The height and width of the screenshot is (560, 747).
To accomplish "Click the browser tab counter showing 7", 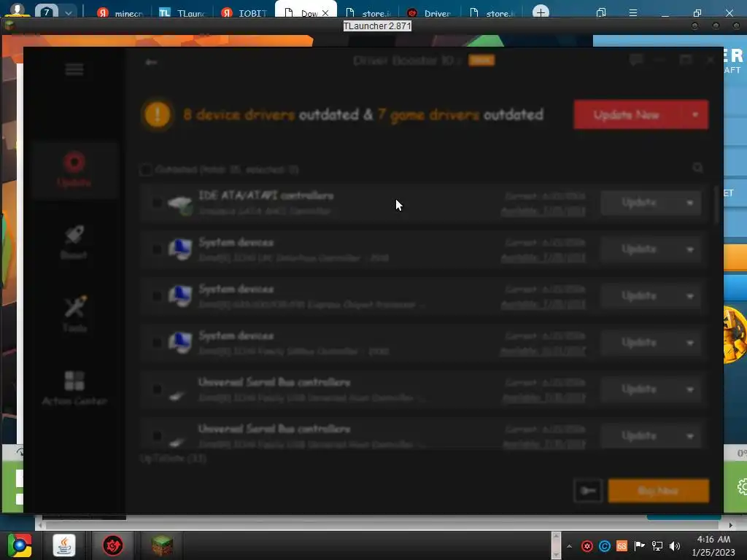I will [46, 12].
